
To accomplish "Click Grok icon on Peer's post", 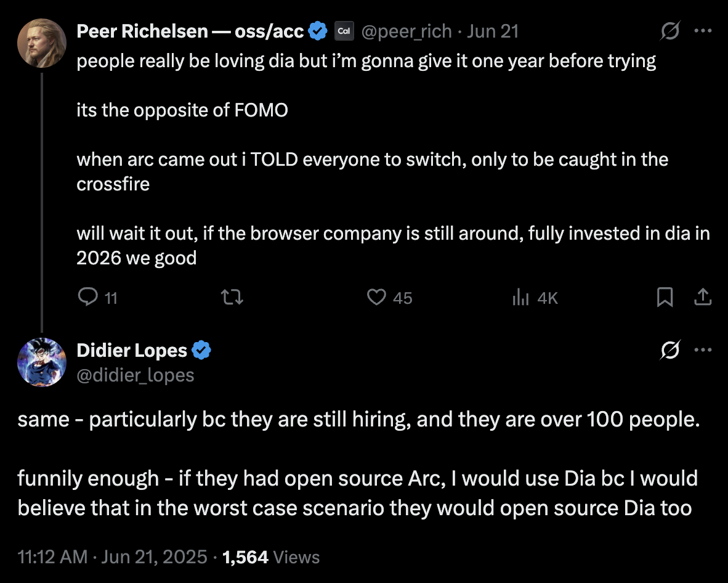I will coord(670,31).
